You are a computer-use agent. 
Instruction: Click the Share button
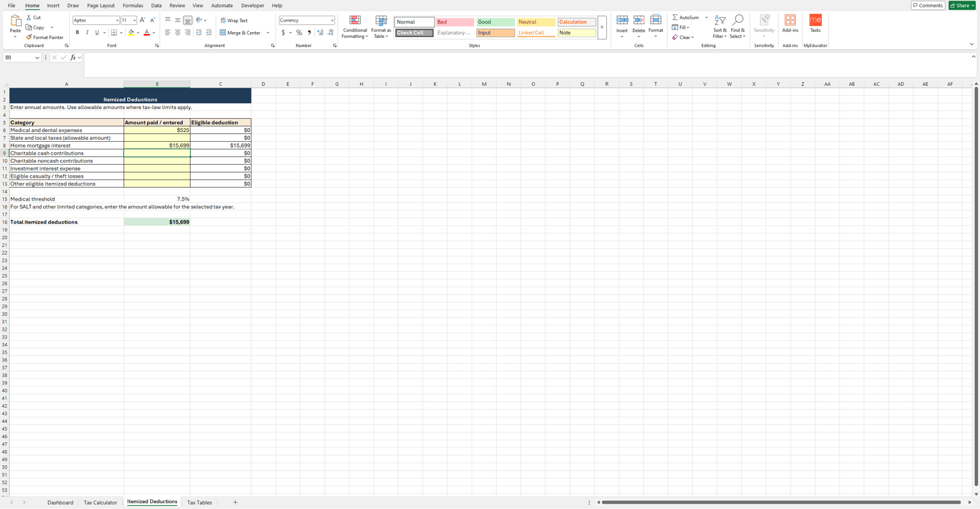[x=962, y=5]
